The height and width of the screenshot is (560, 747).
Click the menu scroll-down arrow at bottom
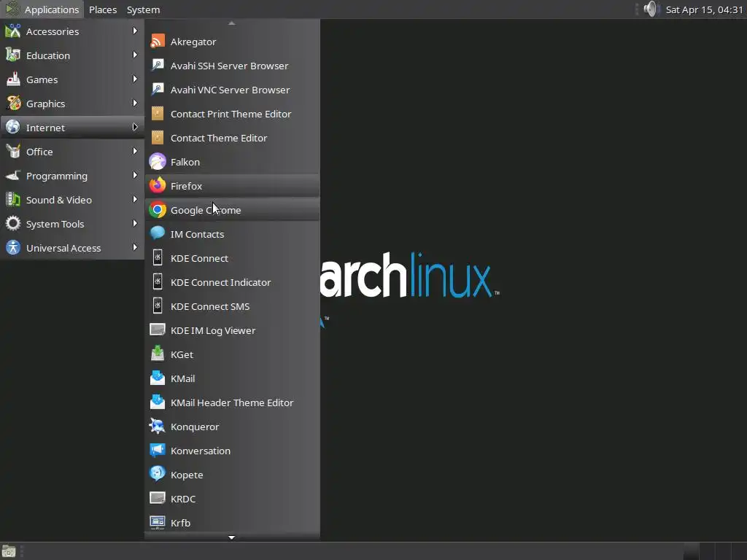click(x=232, y=537)
